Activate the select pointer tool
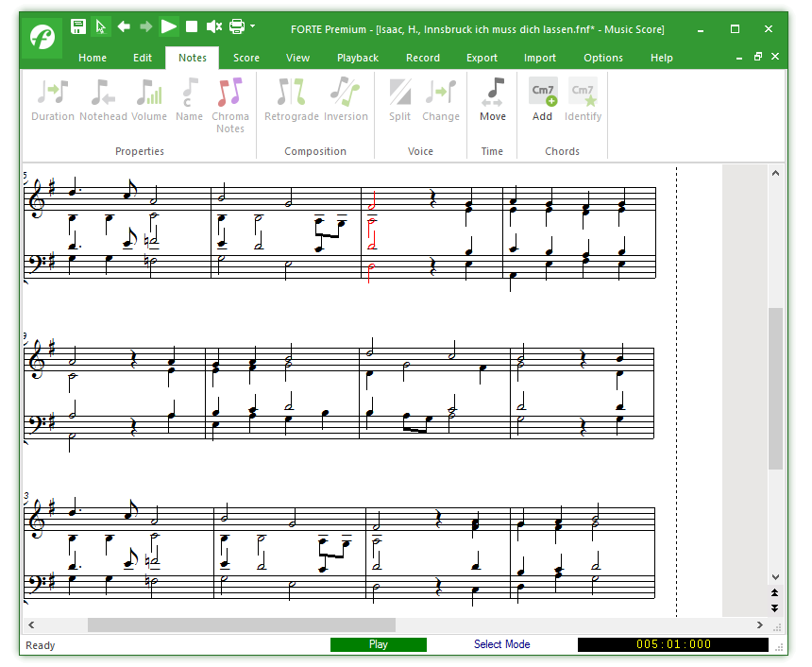Viewport: 812px width, 667px height. click(x=100, y=26)
